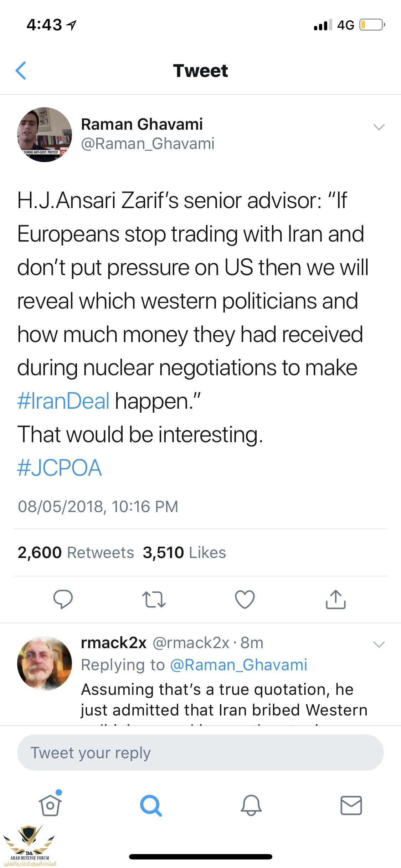This screenshot has width=401, height=868.
Task: Tap the retweet icon
Action: tap(154, 599)
